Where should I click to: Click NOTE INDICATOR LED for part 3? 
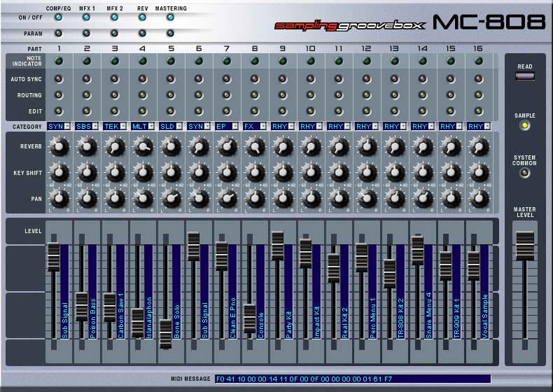(x=115, y=61)
